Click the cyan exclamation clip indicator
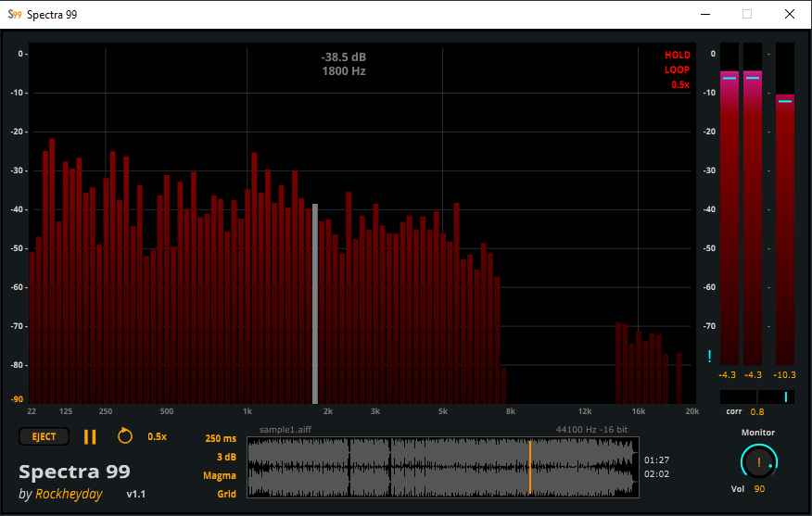This screenshot has height=516, width=812. click(x=709, y=356)
